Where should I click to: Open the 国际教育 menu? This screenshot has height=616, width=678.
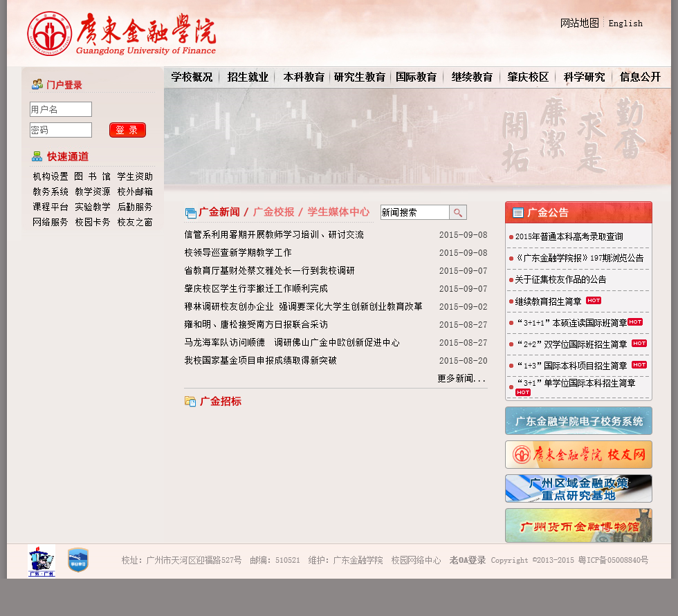416,77
